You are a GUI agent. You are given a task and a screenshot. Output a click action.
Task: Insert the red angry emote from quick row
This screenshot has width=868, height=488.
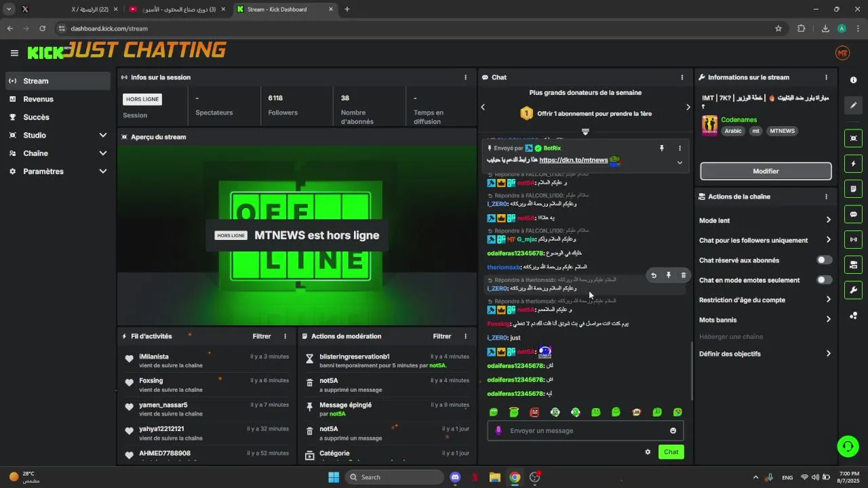click(534, 412)
